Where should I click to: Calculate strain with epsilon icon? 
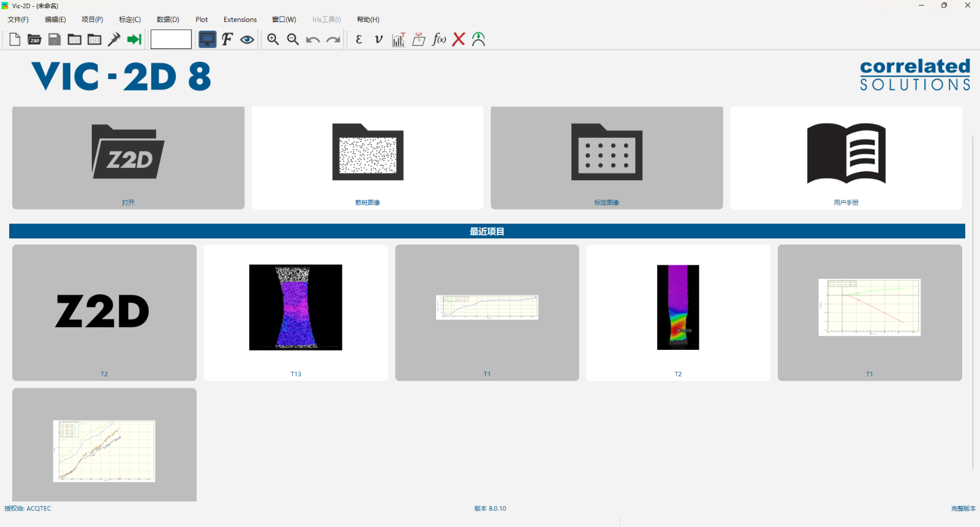pyautogui.click(x=359, y=39)
